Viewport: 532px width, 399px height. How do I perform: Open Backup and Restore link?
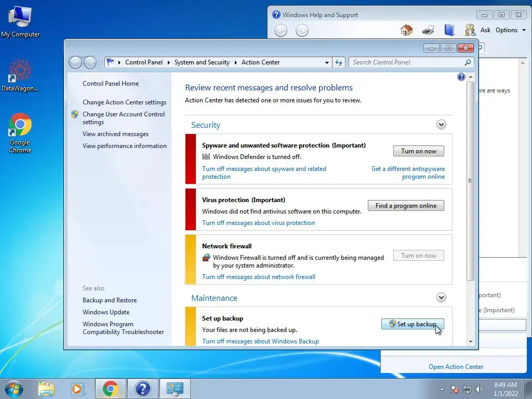click(110, 300)
